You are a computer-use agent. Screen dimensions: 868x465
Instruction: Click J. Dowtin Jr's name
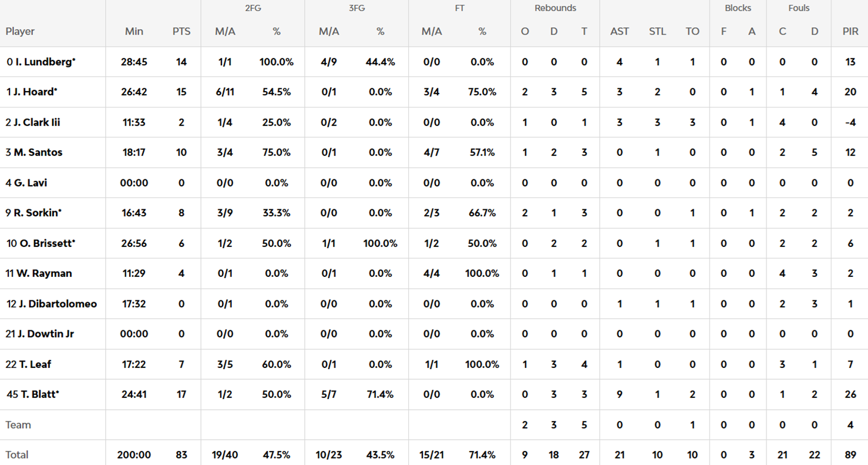(x=45, y=334)
